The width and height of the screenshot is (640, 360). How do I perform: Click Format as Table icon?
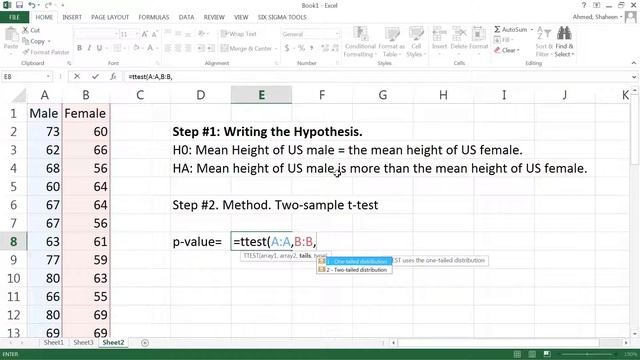click(391, 34)
